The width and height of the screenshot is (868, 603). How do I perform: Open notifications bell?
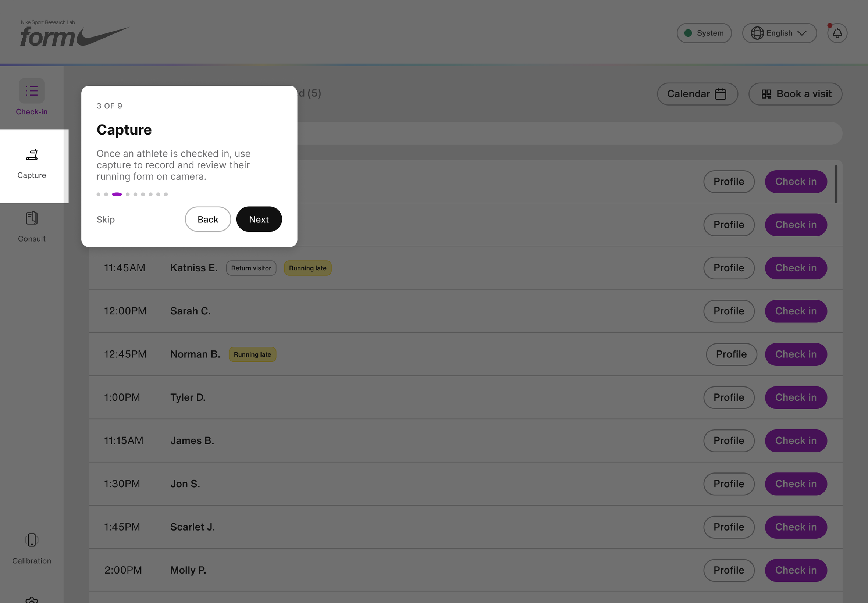coord(837,33)
